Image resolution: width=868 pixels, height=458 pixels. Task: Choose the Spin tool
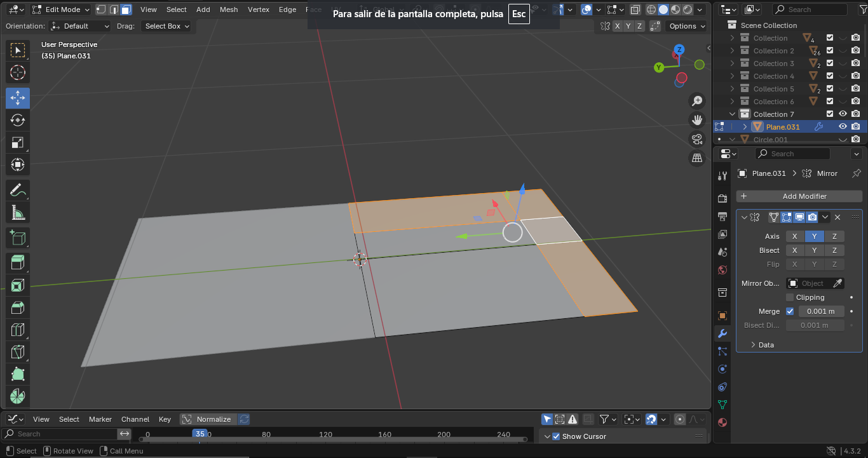click(x=18, y=396)
